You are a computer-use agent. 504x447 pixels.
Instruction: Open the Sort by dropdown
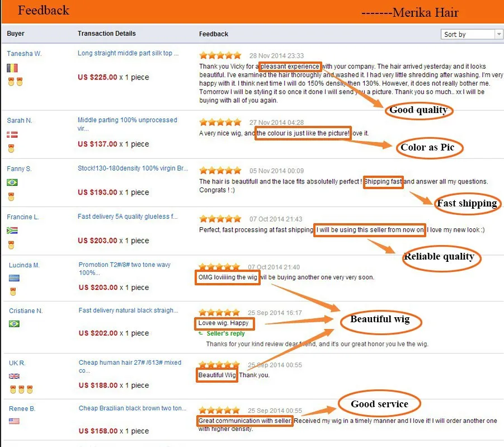(471, 34)
